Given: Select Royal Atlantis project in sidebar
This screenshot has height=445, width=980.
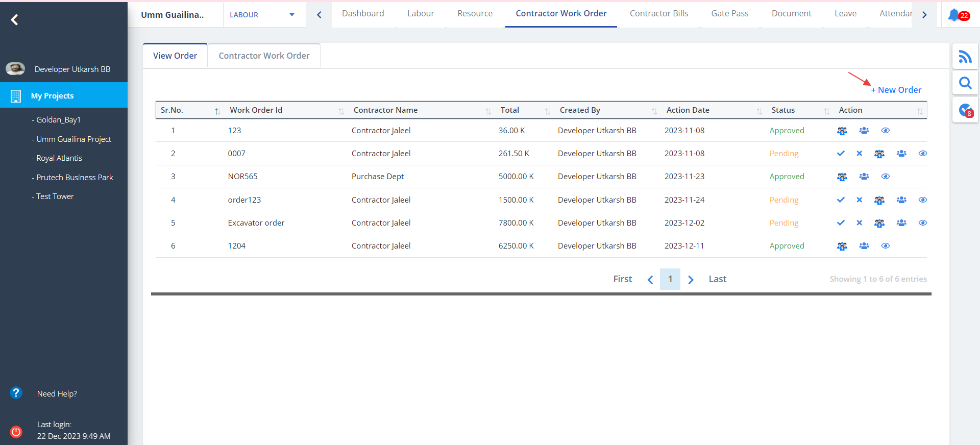Looking at the screenshot, I should [x=59, y=158].
